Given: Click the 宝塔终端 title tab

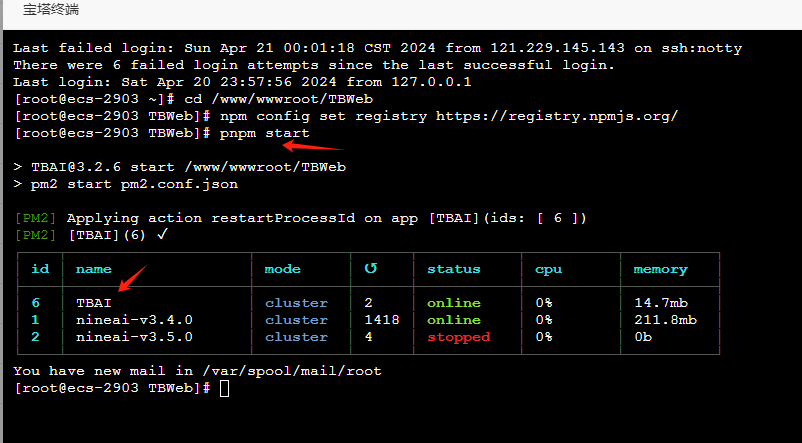Looking at the screenshot, I should (50, 10).
